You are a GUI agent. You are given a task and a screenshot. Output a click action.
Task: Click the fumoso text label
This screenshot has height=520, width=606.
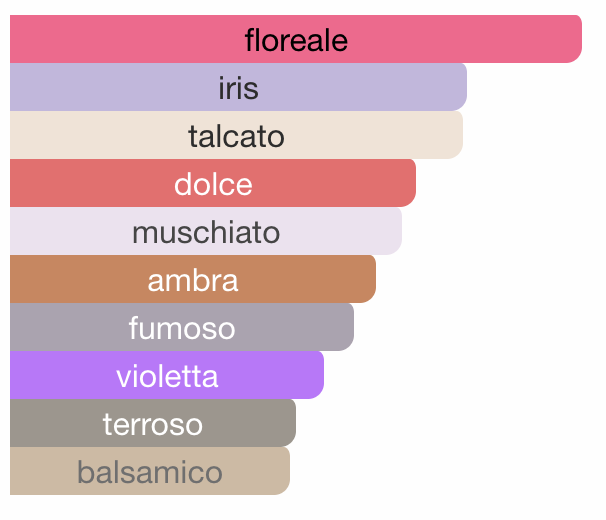point(182,328)
